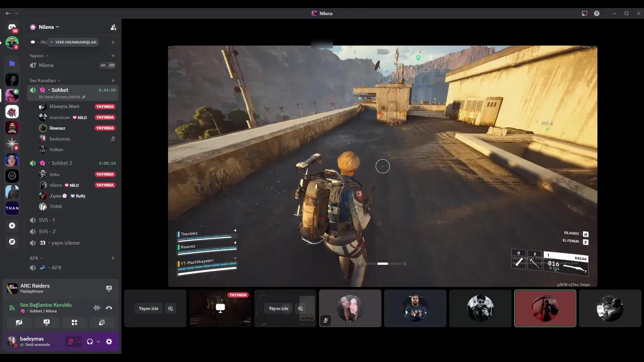The height and width of the screenshot is (362, 644).
Task: Select user doku in Sohbet 2
Action: 77,174
